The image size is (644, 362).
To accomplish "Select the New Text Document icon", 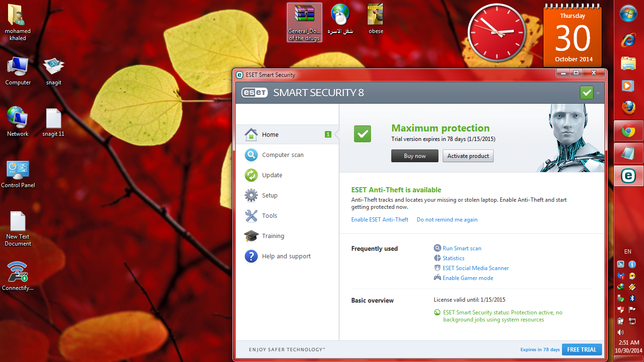I will click(18, 229).
